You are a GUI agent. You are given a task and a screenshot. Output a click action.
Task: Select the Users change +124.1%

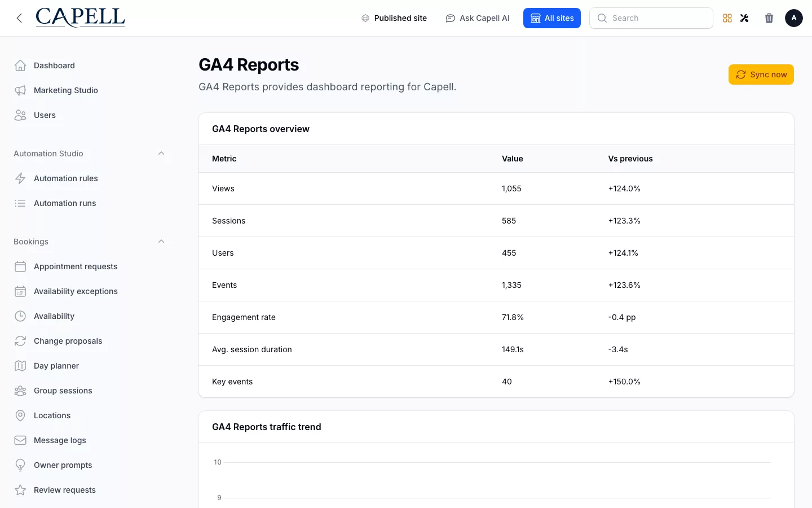pos(623,253)
